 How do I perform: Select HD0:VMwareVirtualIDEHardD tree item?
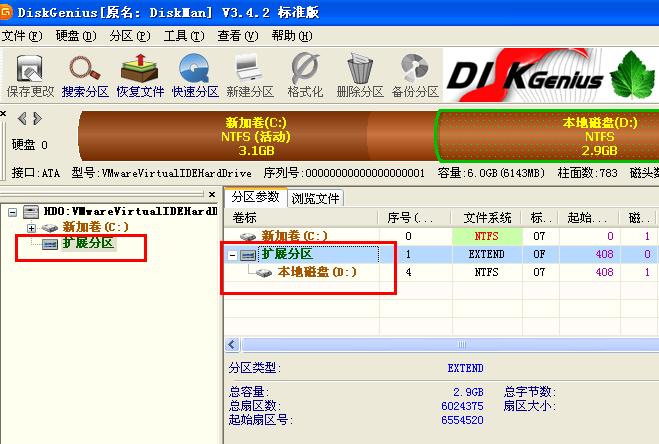pos(130,211)
